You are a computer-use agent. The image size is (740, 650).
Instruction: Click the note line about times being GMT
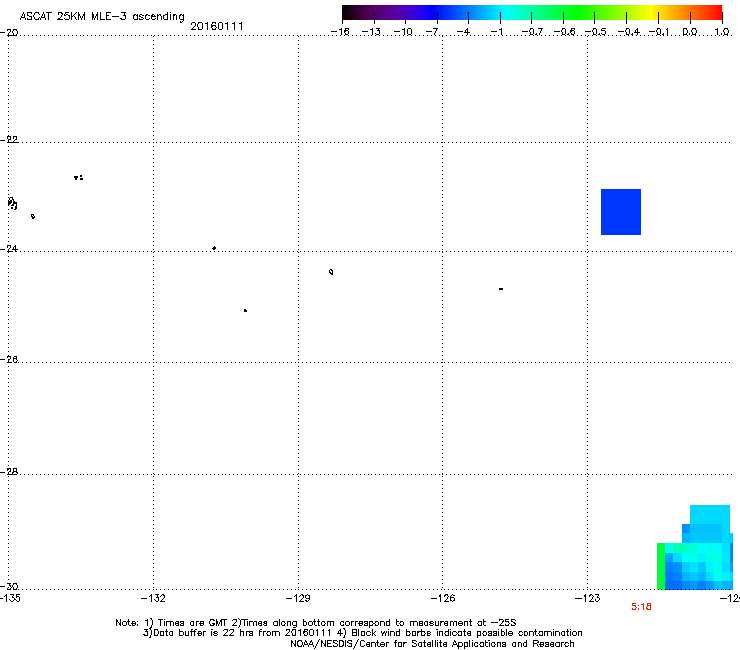coord(316,623)
